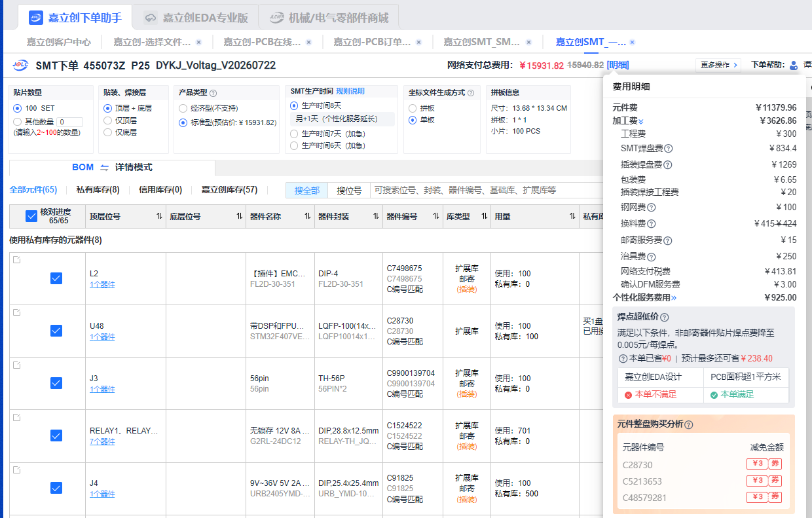Viewport: 812px width, 518px height.
Task: Click coupon 券 tag for C28730
Action: [x=775, y=464]
